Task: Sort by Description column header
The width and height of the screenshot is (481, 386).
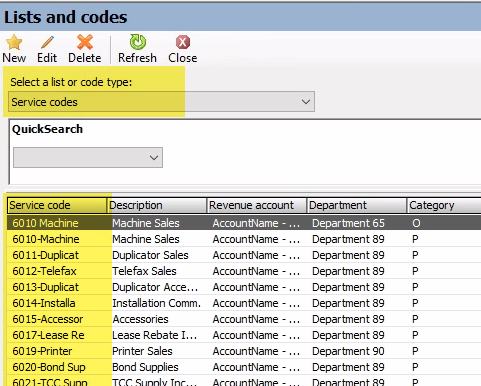Action: 157,205
